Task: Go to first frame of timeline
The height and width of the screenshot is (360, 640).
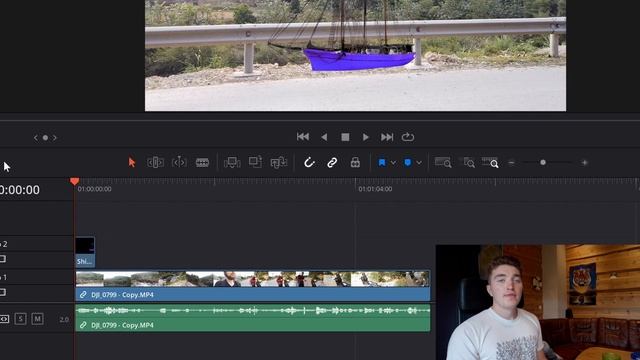Action: tap(303, 137)
